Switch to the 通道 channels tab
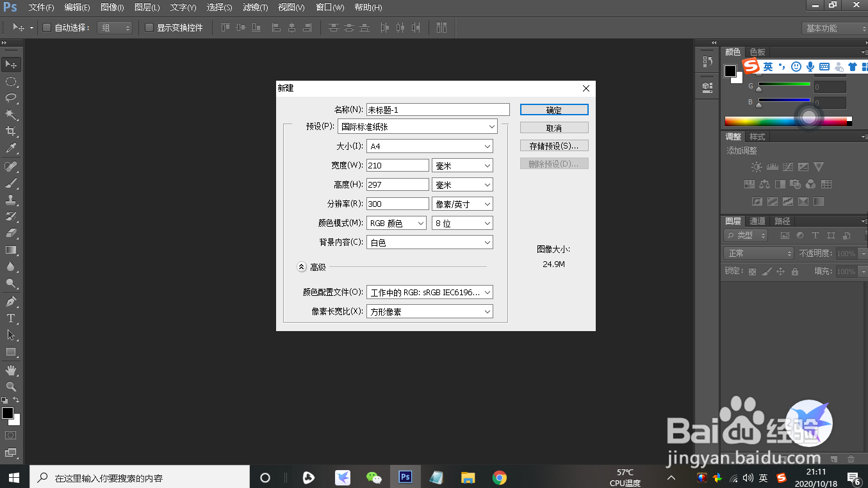 tap(758, 221)
